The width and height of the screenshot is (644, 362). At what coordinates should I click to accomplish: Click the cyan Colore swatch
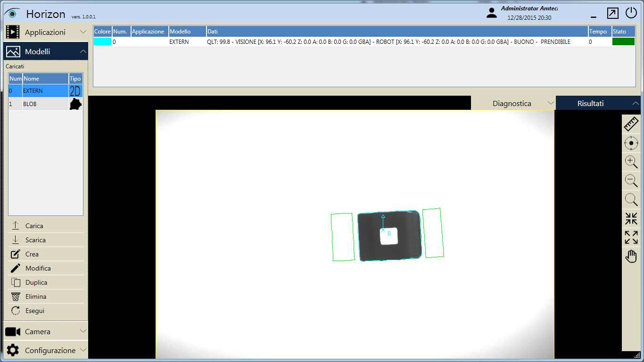(x=102, y=42)
